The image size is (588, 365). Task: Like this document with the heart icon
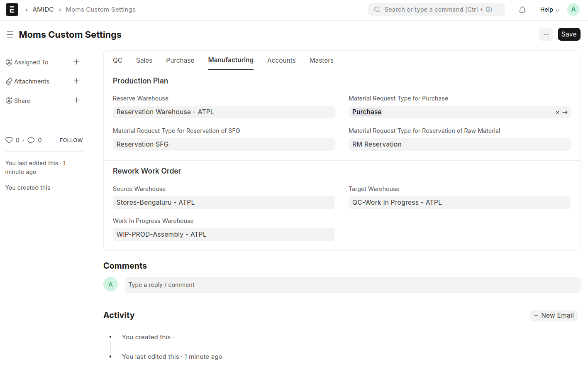coord(9,140)
